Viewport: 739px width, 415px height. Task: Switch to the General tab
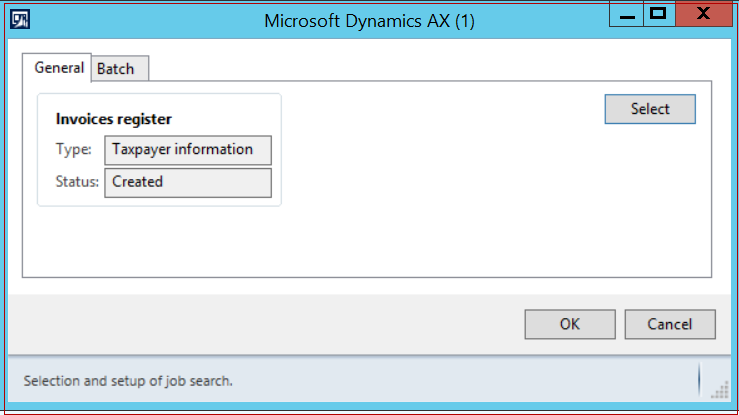(x=57, y=68)
